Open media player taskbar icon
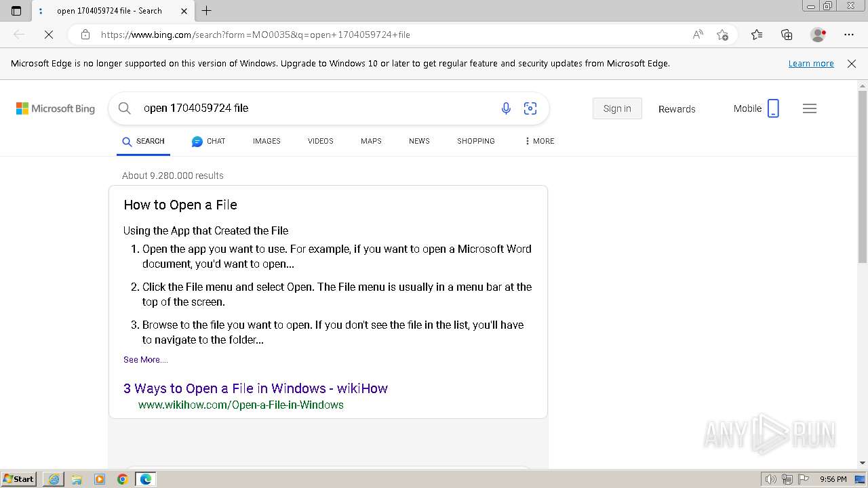Viewport: 868px width, 488px height. pyautogui.click(x=100, y=479)
